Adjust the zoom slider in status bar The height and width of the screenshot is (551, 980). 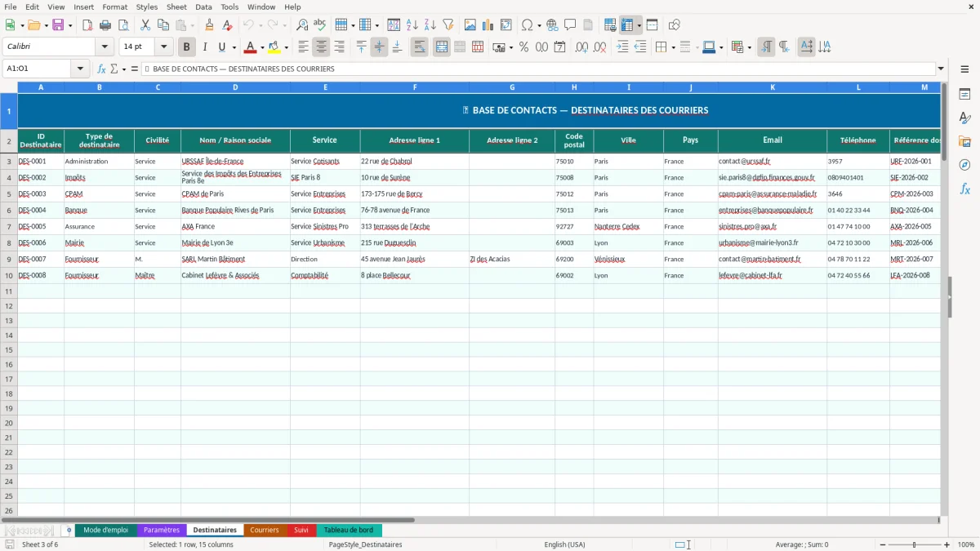915,544
